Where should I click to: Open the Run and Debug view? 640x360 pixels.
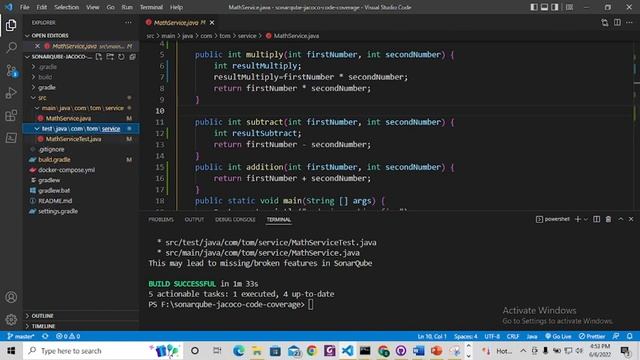(11, 93)
